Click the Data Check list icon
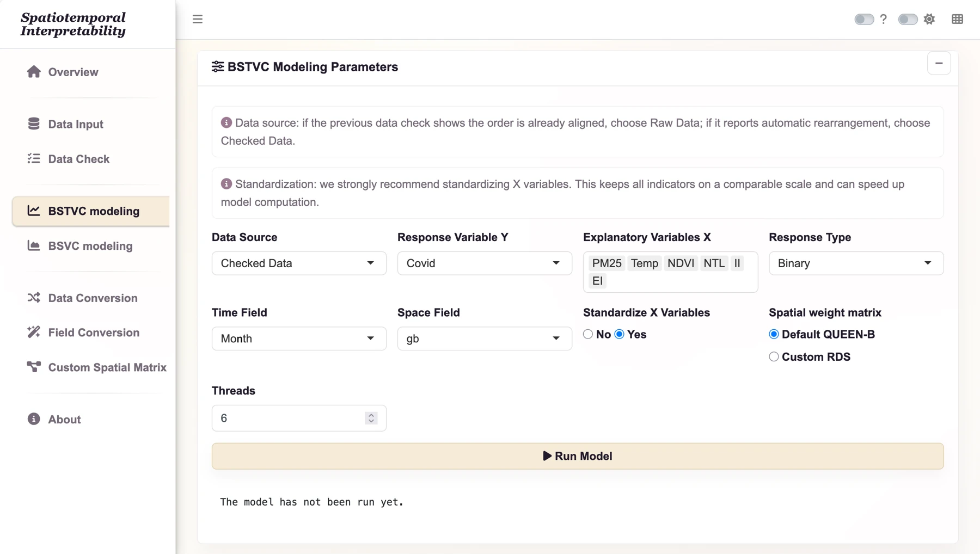The image size is (980, 554). pos(34,158)
